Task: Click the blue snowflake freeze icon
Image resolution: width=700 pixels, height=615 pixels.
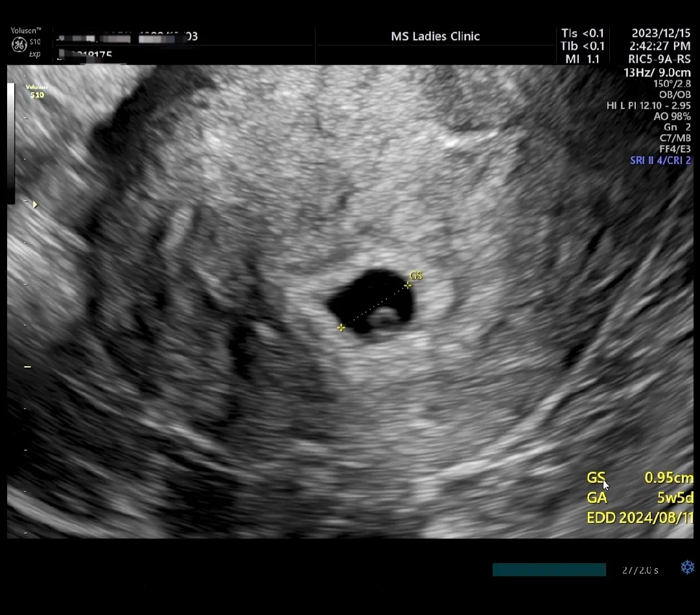Action: coord(688,567)
